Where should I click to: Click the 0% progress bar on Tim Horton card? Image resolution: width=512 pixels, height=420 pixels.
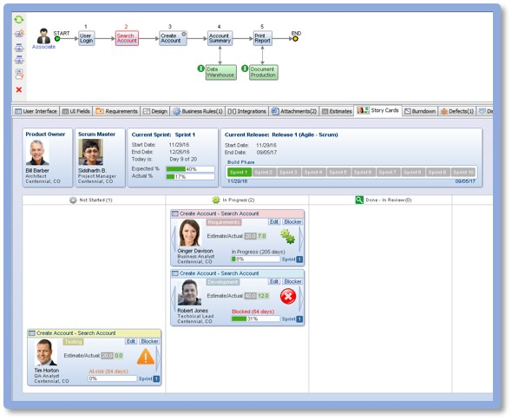point(113,378)
